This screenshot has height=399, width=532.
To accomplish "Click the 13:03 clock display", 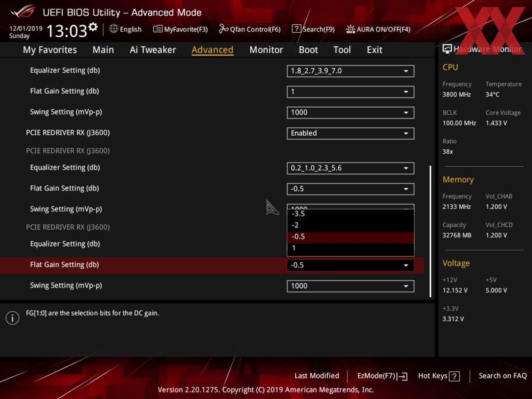I will tap(66, 31).
